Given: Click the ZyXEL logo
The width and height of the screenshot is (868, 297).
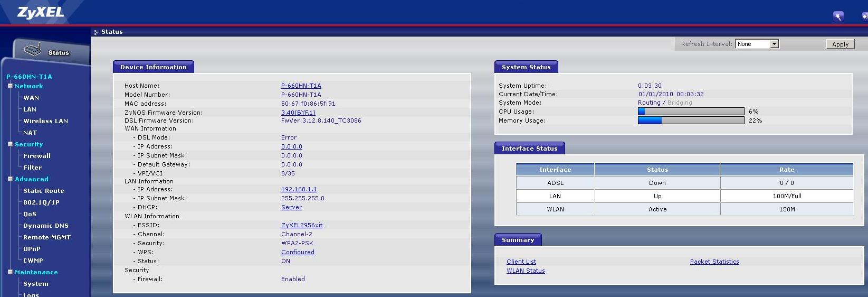Looking at the screenshot, I should click(x=41, y=13).
